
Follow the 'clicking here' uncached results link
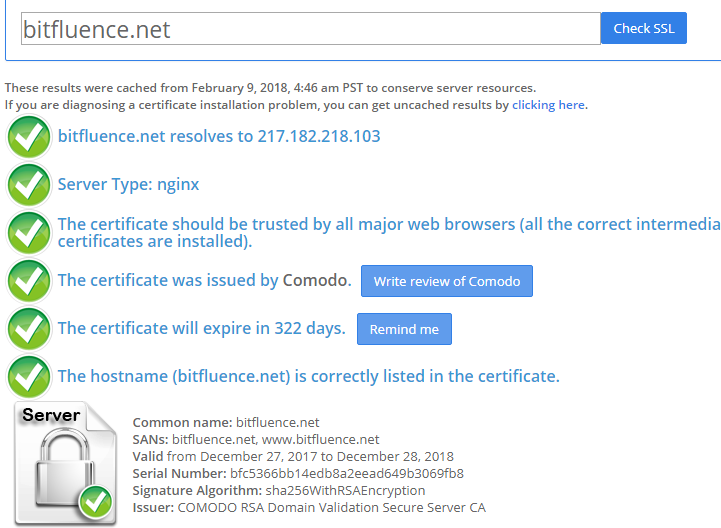548,105
